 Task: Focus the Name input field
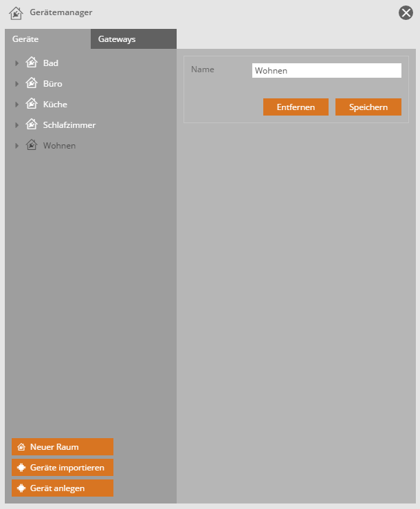tap(326, 71)
